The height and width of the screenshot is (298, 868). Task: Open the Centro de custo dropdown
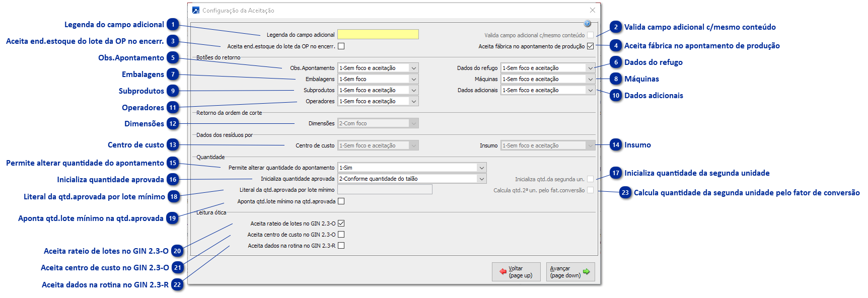(378, 145)
